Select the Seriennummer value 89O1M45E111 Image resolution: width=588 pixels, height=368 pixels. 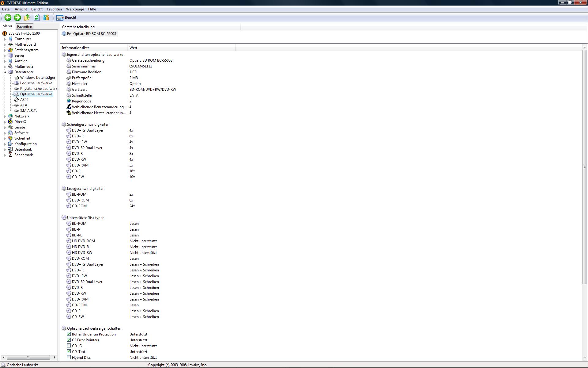pos(141,66)
